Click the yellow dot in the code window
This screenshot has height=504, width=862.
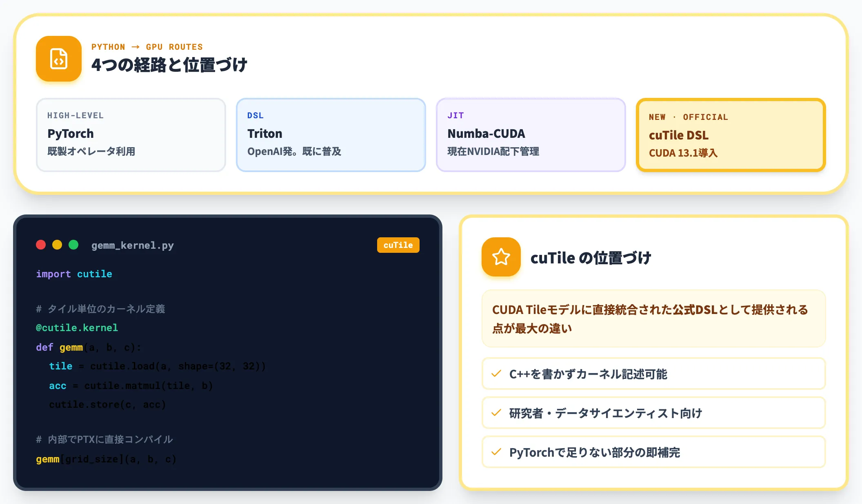57,245
